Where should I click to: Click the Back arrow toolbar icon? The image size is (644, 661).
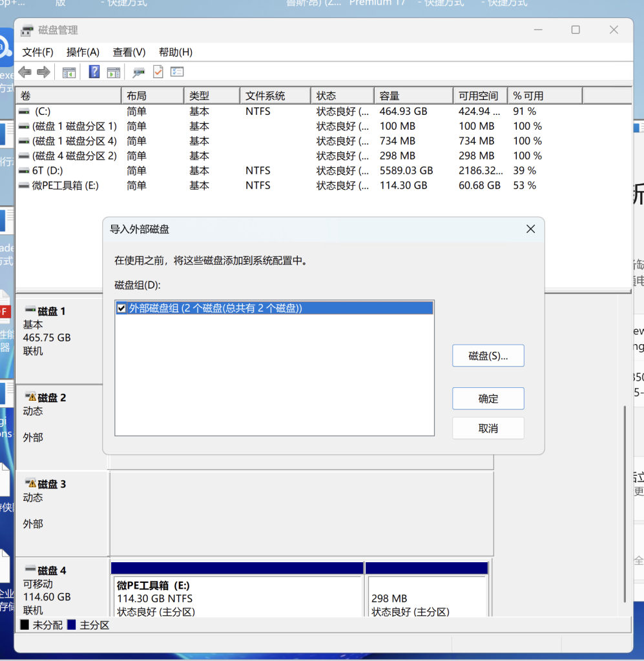[x=25, y=72]
